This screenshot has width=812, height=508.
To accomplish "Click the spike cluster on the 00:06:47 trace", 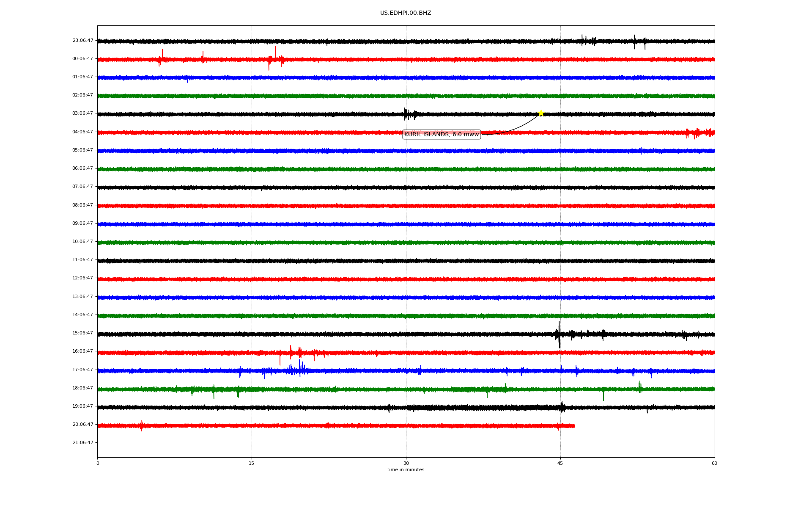I will coord(276,59).
